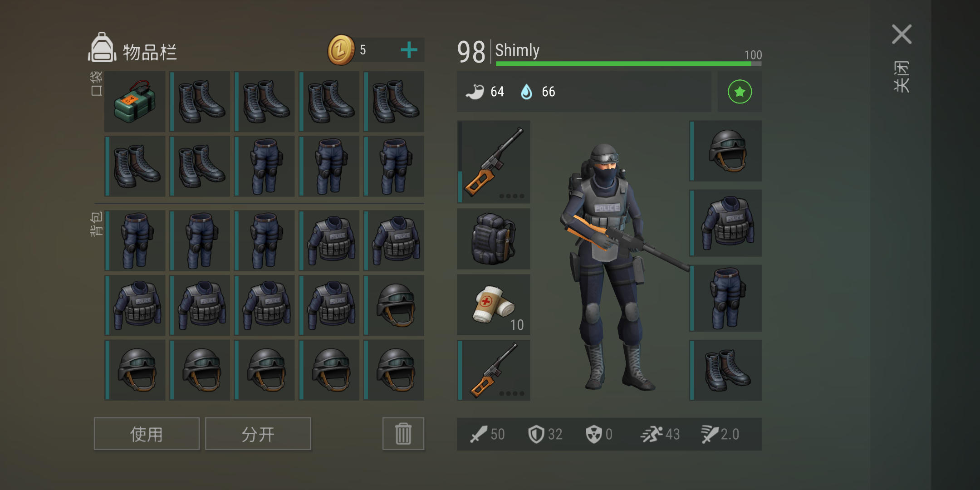Open the green star badge

740,92
